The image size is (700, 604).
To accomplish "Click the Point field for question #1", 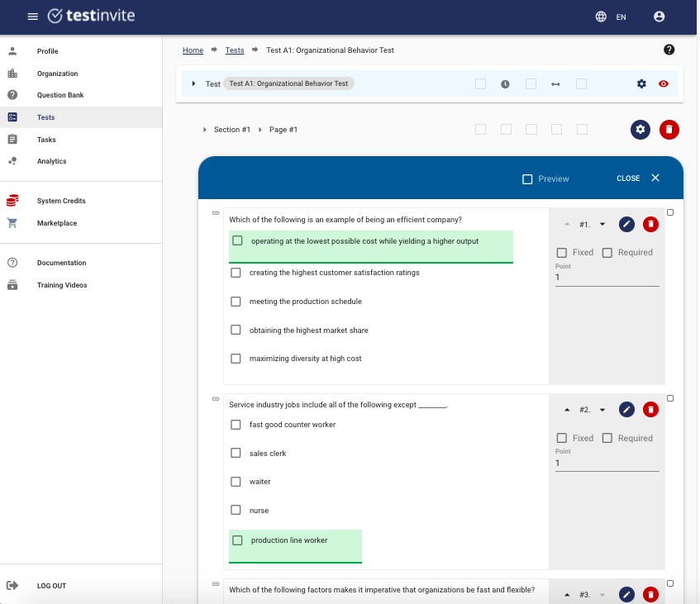I will (x=607, y=278).
